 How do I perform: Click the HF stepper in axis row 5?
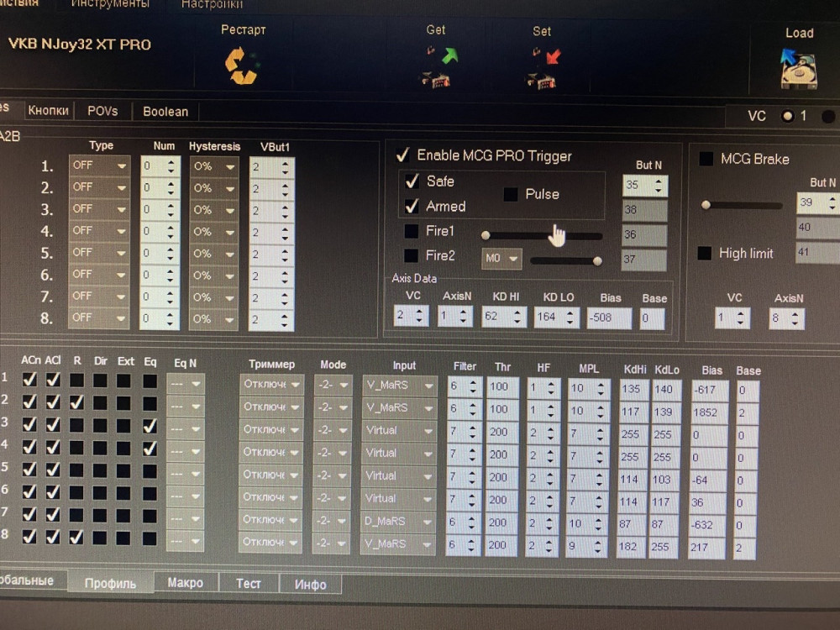coord(543,478)
